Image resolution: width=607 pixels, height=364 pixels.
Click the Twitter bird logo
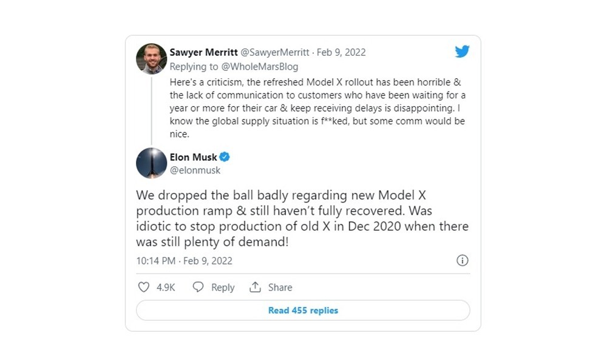coord(462,52)
